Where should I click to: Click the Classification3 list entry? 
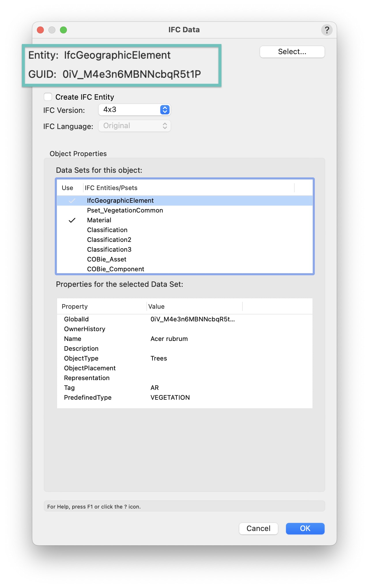(109, 250)
